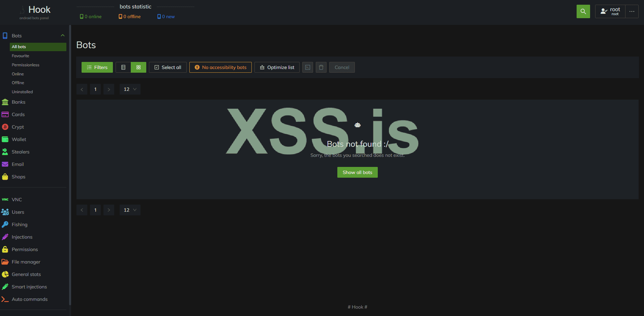644x316 pixels.
Task: Click the Cards icon in sidebar
Action: click(5, 114)
